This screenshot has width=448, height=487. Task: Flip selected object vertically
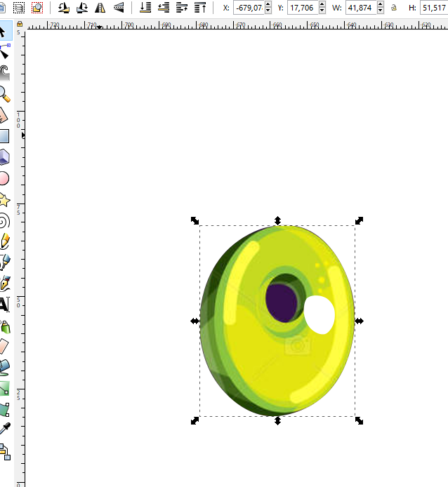pos(119,8)
